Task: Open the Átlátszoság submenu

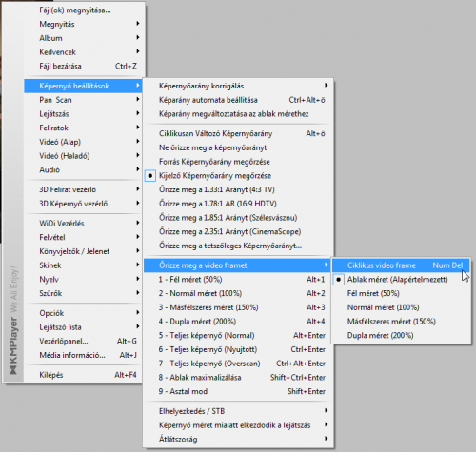Action: click(x=238, y=439)
